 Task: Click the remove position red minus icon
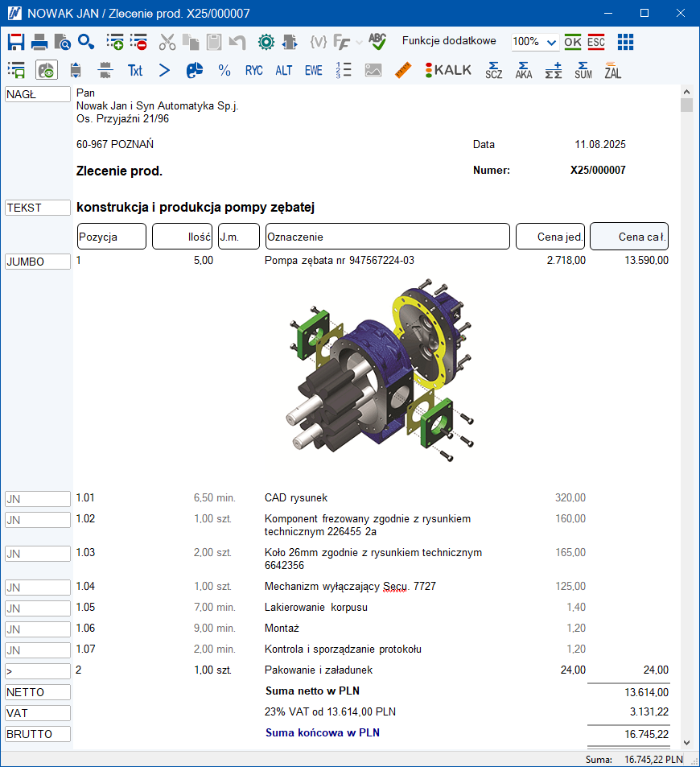(138, 42)
